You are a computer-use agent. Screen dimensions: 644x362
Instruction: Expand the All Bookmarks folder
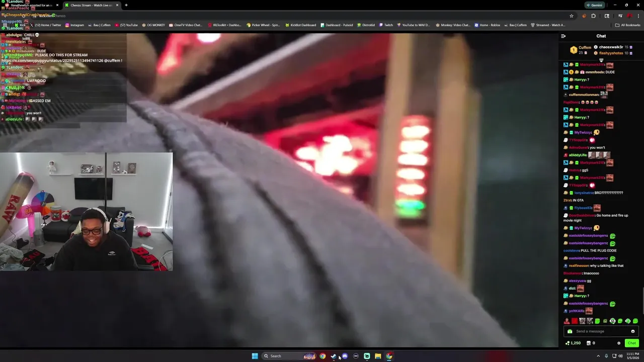[627, 25]
